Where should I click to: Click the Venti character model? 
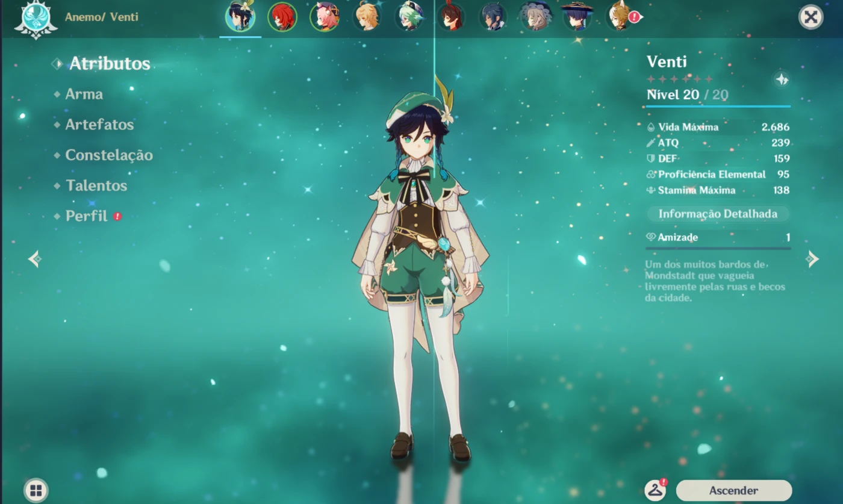tap(421, 271)
